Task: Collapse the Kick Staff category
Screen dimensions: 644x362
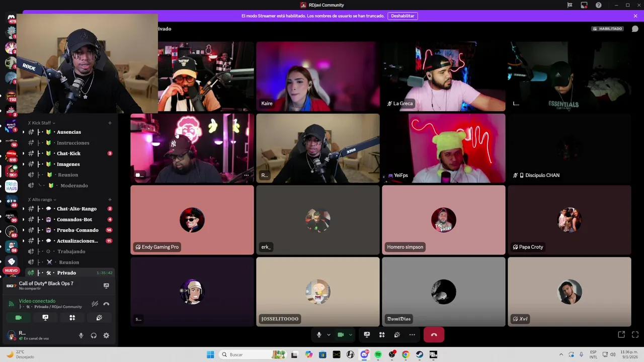Action: 42,123
